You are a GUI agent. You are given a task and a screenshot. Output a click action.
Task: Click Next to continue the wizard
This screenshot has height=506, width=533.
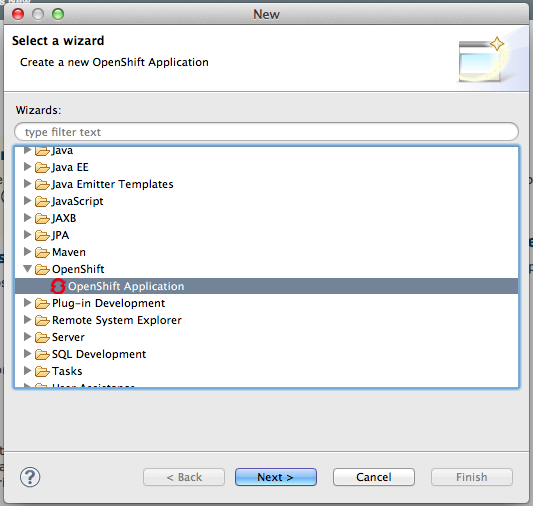[276, 477]
